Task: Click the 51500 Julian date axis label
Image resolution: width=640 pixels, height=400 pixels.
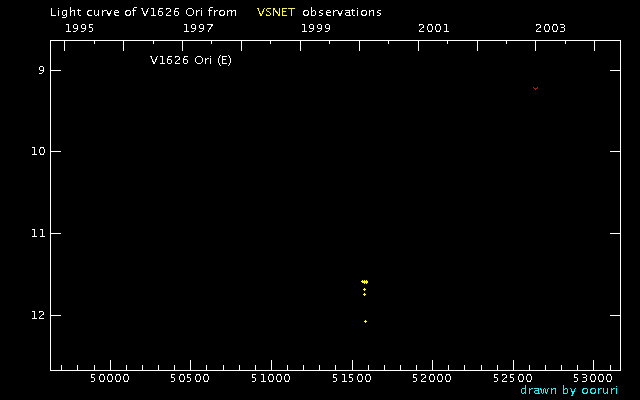Action: point(352,378)
